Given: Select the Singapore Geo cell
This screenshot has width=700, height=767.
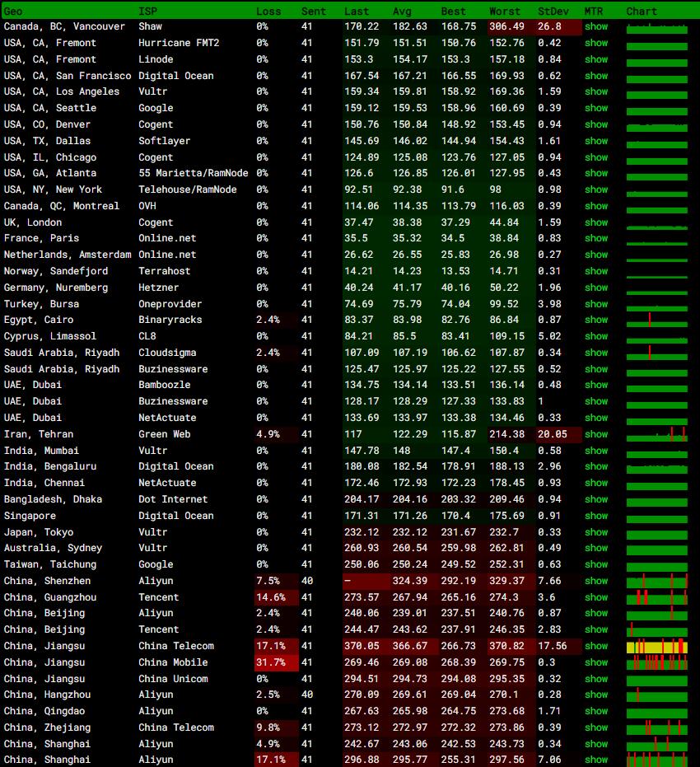Looking at the screenshot, I should tap(30, 516).
